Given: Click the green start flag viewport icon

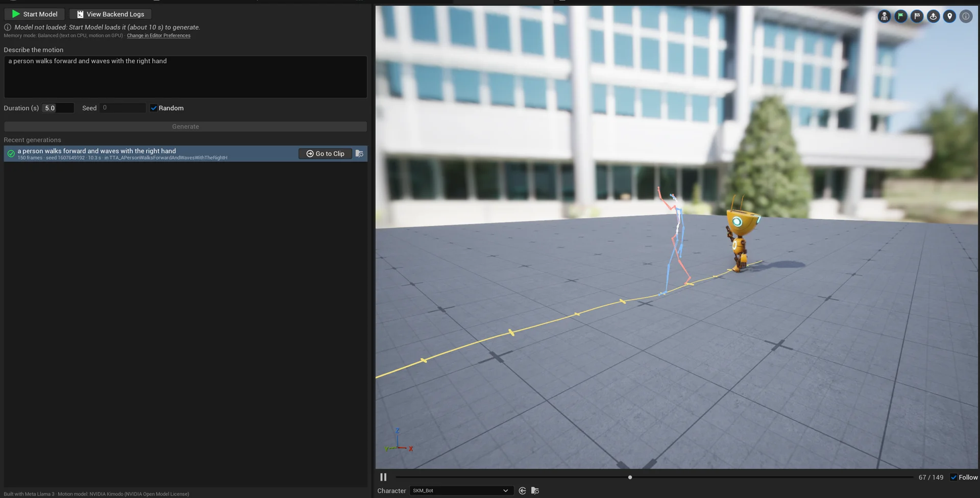Looking at the screenshot, I should (x=901, y=16).
